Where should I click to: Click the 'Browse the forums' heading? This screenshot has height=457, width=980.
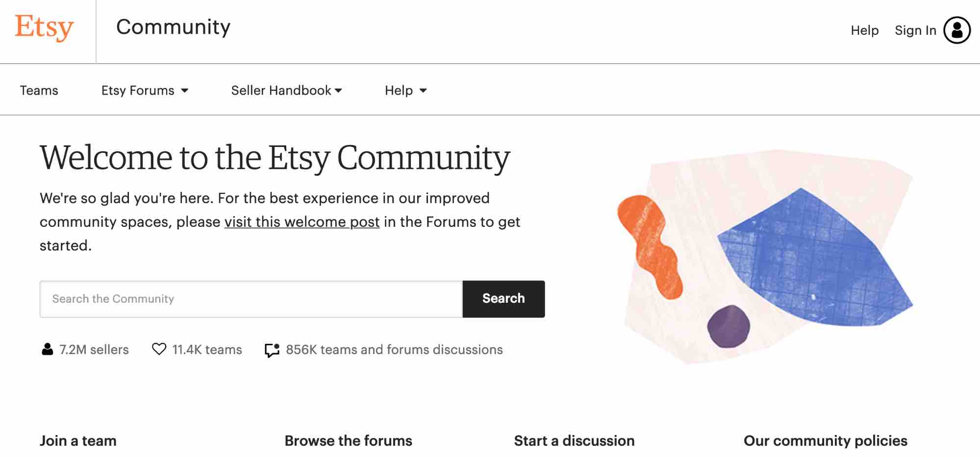coord(348,441)
